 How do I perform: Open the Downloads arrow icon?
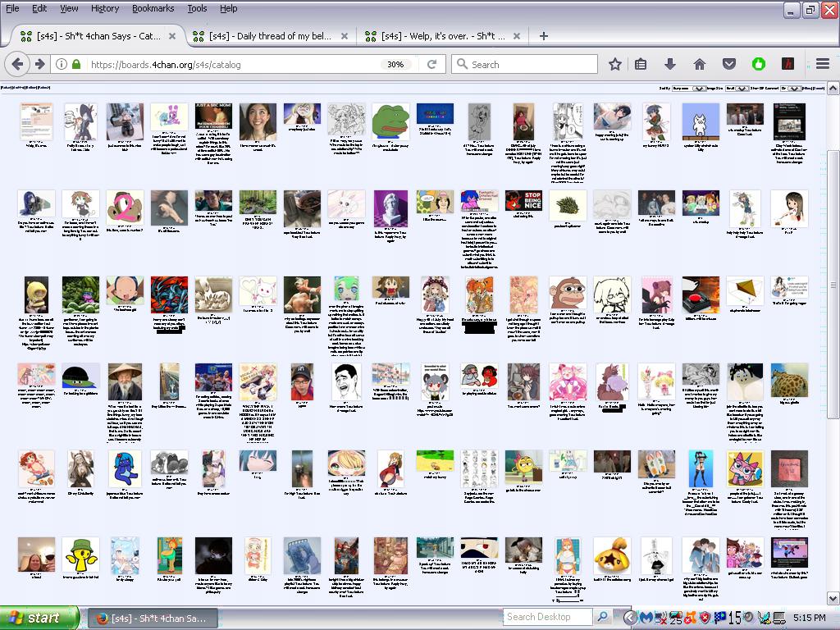(x=670, y=64)
